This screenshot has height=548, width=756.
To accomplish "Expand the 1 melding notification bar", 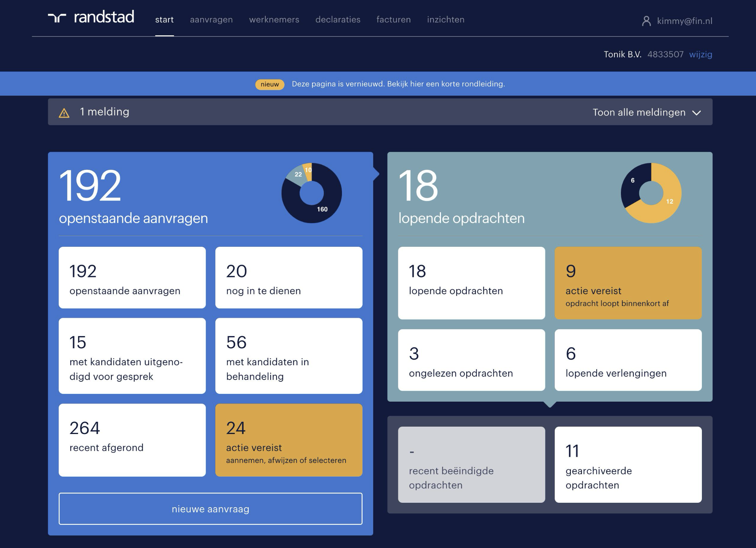I will coord(104,112).
